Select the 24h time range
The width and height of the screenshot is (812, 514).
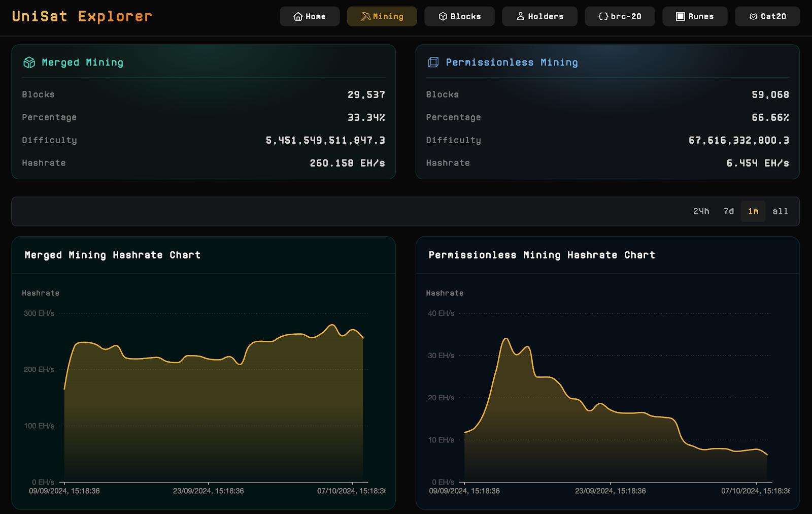point(701,211)
